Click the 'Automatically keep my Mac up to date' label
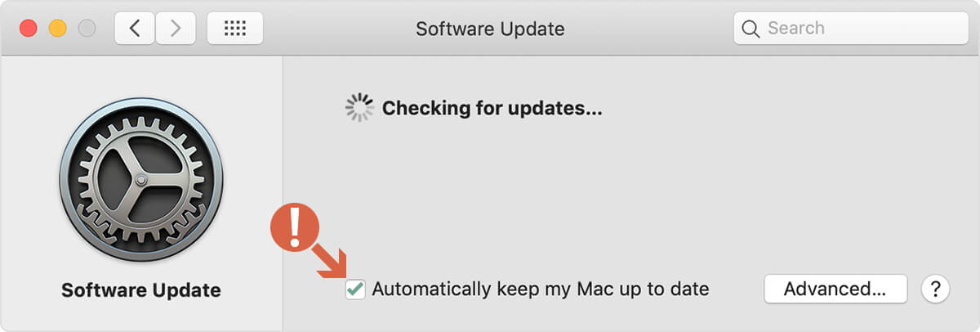The width and height of the screenshot is (980, 332). (x=541, y=289)
